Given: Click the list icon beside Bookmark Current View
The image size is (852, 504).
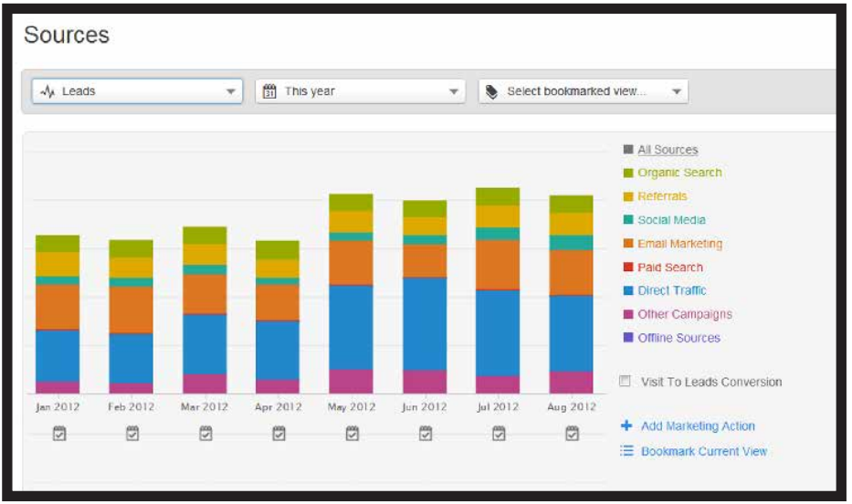Looking at the screenshot, I should 627,451.
